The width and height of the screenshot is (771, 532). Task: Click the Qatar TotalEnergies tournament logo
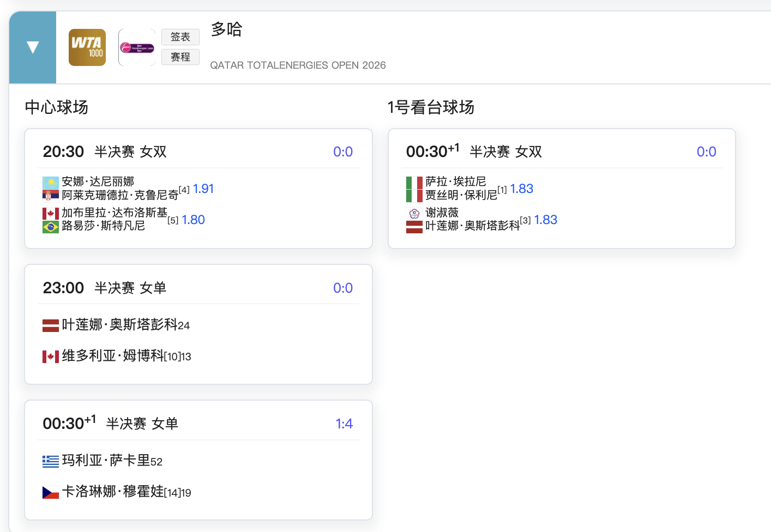tap(137, 47)
